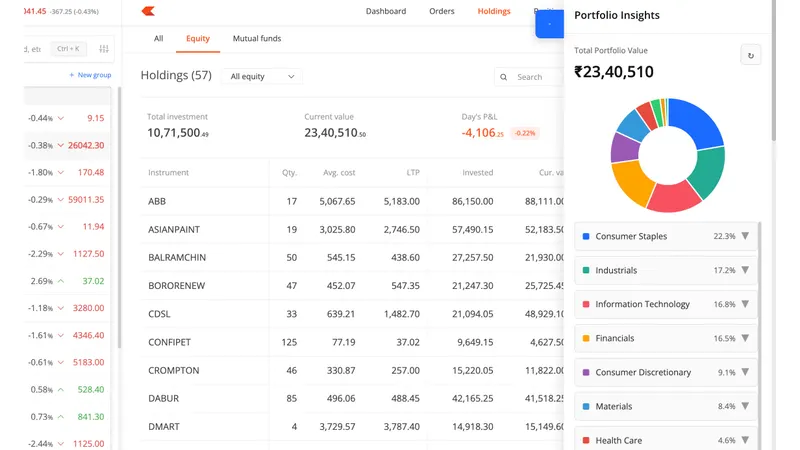Sort by the Instrument column header

pyautogui.click(x=168, y=172)
